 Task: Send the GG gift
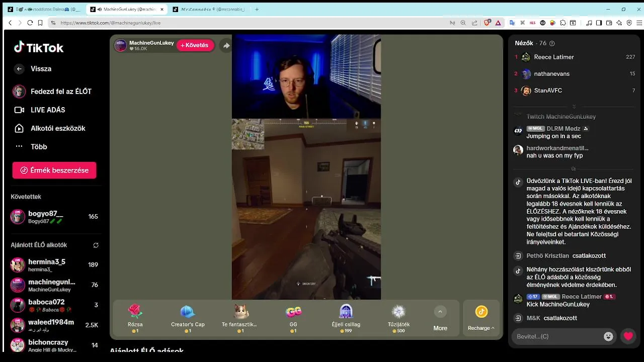click(293, 318)
